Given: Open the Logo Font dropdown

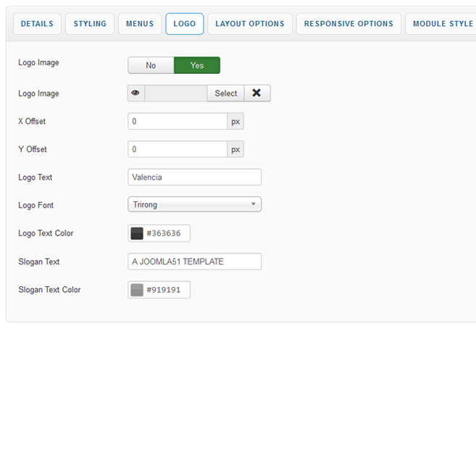Looking at the screenshot, I should pyautogui.click(x=194, y=205).
